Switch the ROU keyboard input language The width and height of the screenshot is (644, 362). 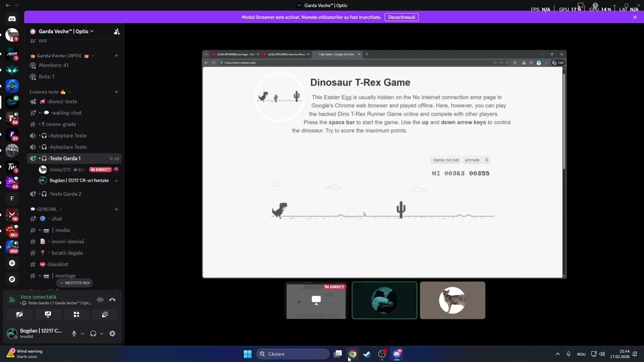(x=581, y=354)
